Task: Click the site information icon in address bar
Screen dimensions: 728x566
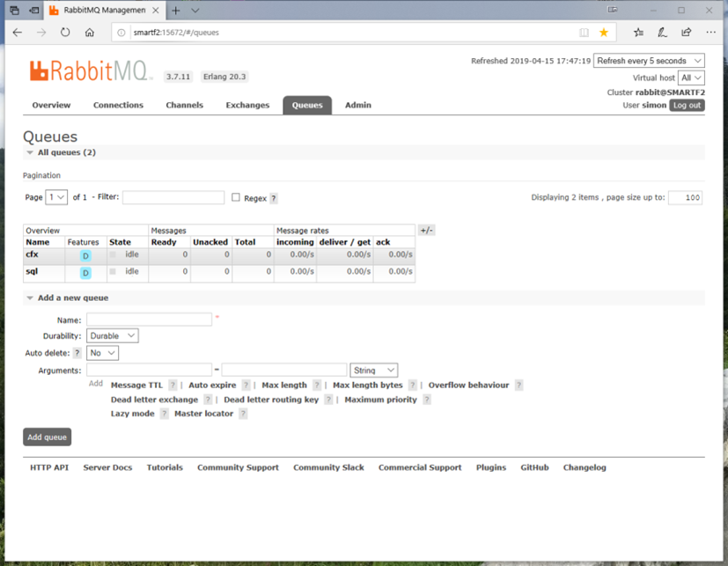Action: pos(121,33)
